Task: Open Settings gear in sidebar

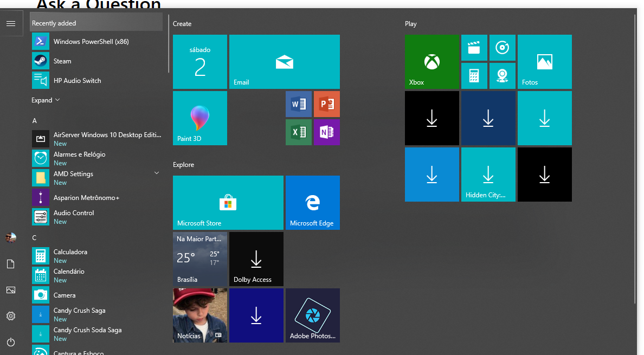Action: coord(11,316)
